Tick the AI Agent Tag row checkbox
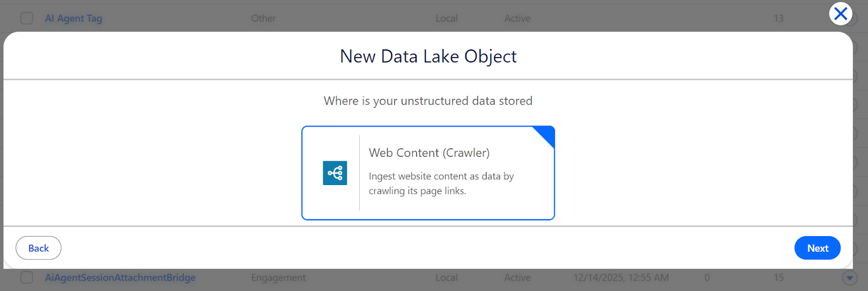Image resolution: width=868 pixels, height=291 pixels. 27,18
